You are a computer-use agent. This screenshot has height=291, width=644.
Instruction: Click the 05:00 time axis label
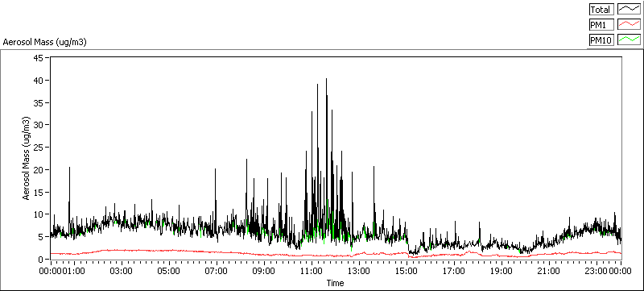[169, 272]
